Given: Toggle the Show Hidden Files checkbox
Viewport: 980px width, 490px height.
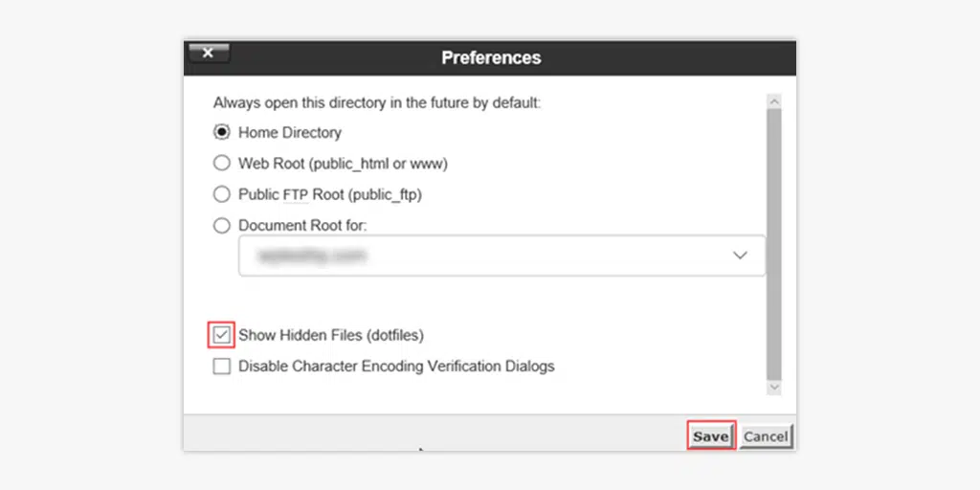Looking at the screenshot, I should click(x=222, y=335).
